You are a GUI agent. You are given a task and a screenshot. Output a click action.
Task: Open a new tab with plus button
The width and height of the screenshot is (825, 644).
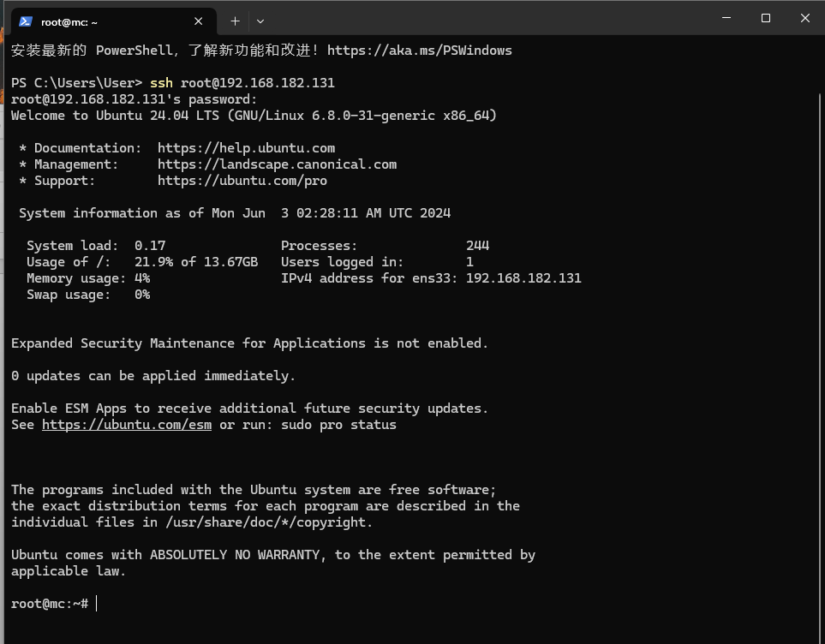click(235, 21)
